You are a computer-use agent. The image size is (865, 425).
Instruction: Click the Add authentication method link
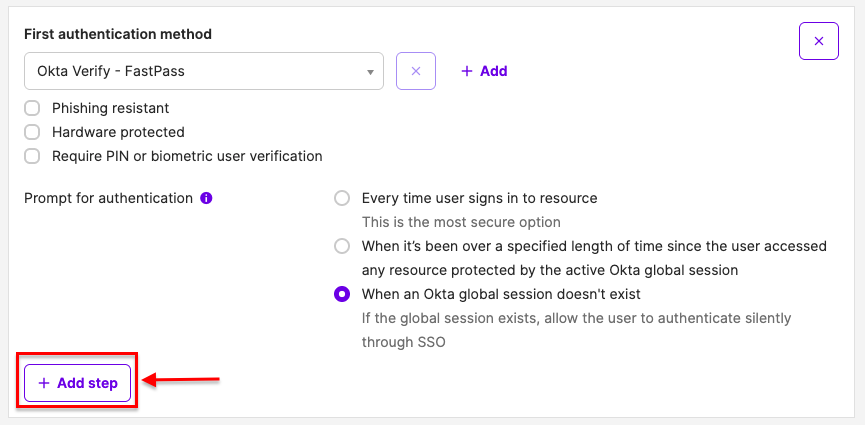coord(484,71)
